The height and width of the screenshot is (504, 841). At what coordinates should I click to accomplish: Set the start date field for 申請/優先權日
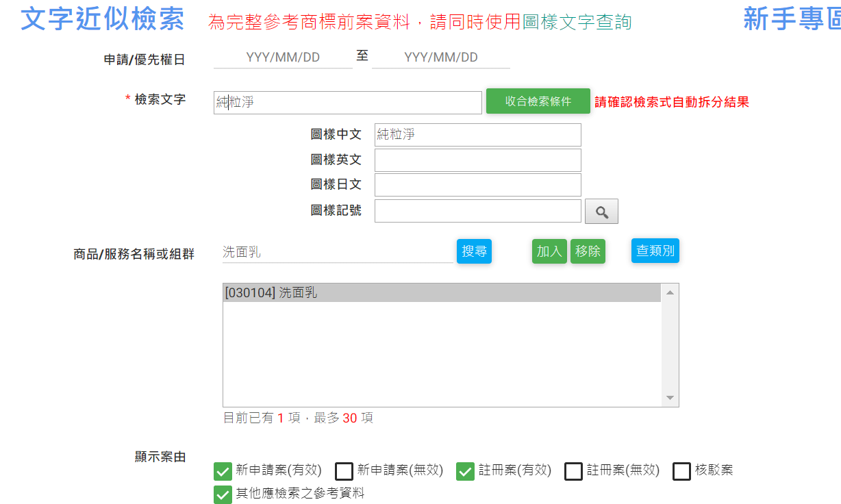283,58
